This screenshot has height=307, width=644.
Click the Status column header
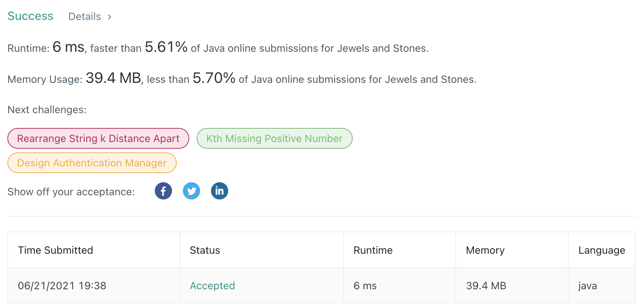point(205,250)
